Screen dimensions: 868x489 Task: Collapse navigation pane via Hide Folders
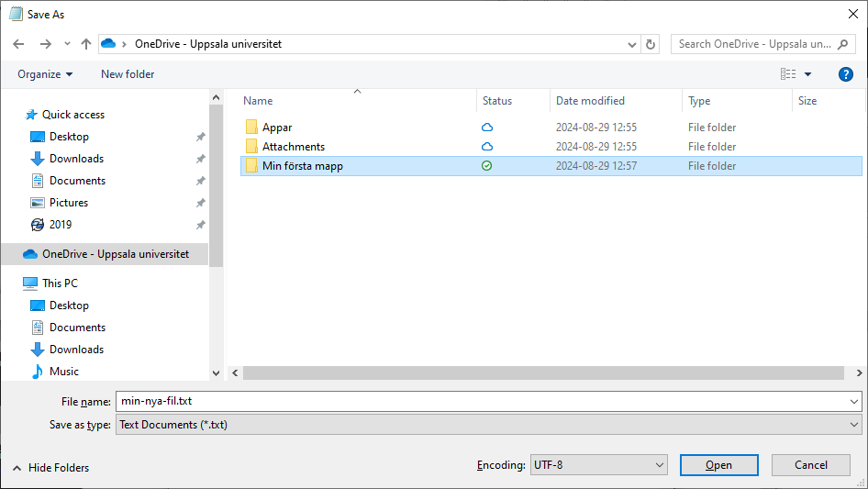click(x=51, y=468)
